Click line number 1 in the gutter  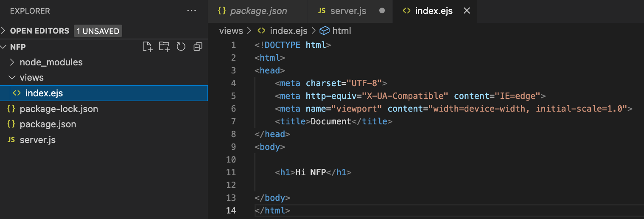tap(233, 45)
